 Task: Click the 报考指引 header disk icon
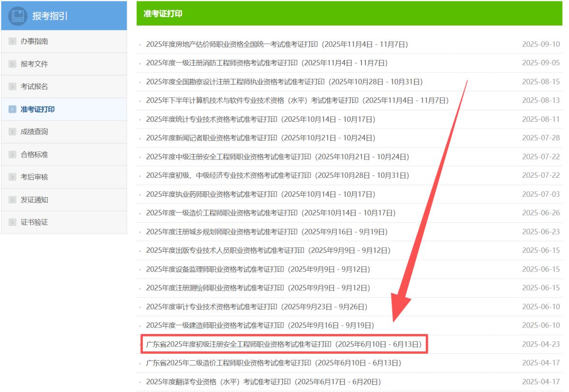click(x=18, y=16)
